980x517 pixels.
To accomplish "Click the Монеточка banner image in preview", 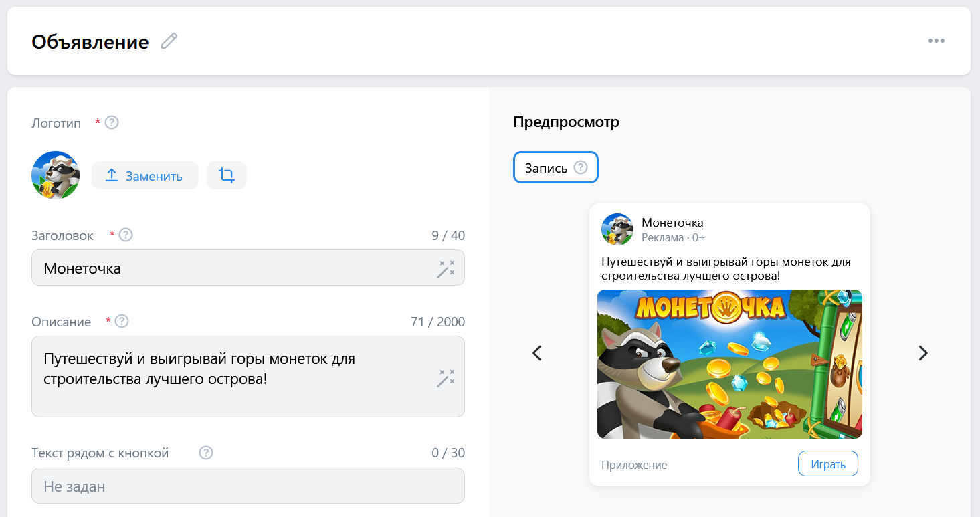I will [729, 364].
